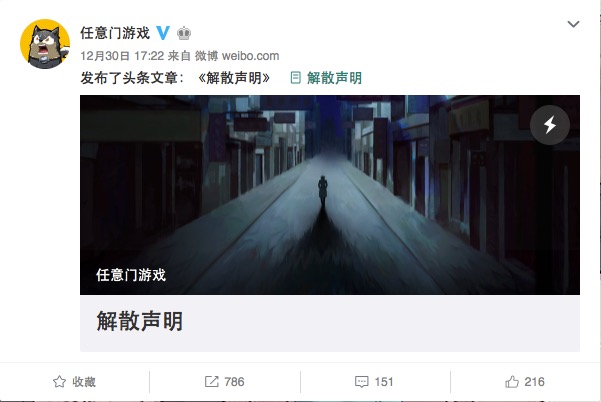
Task: Open the dark street cover image
Action: point(330,195)
